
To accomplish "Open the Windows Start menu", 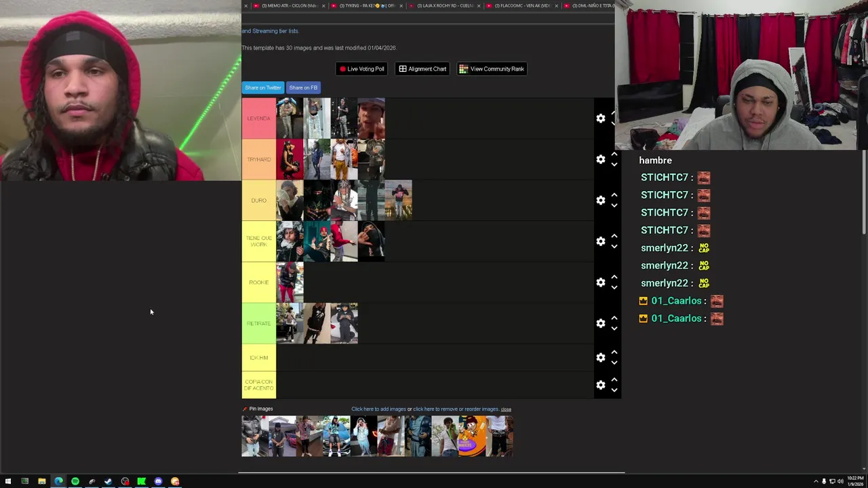I will click(8, 481).
